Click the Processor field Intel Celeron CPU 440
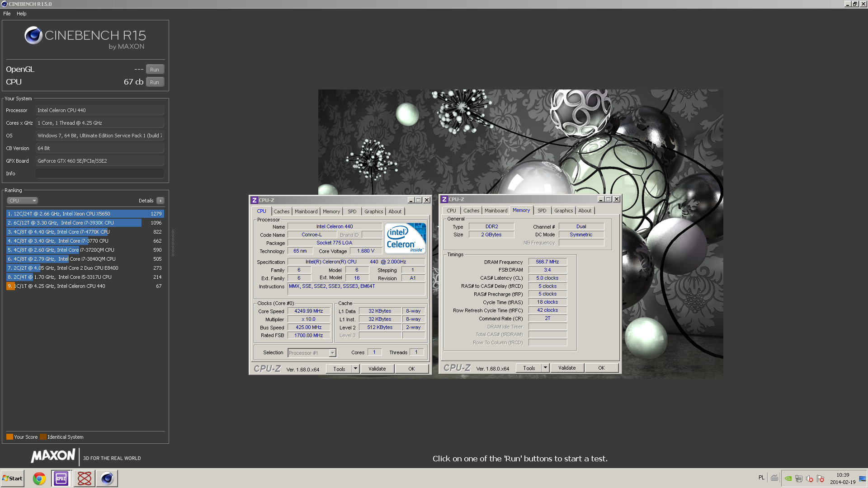868x488 pixels. click(99, 110)
